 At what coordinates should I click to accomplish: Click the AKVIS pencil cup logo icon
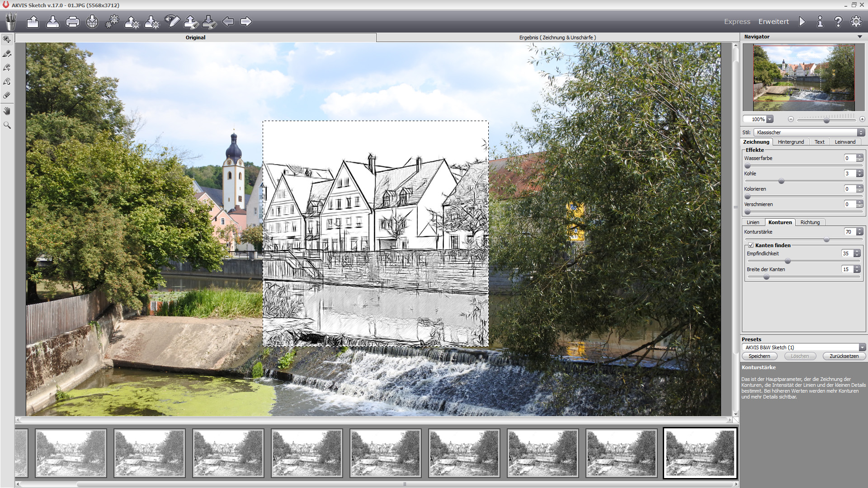pos(11,21)
